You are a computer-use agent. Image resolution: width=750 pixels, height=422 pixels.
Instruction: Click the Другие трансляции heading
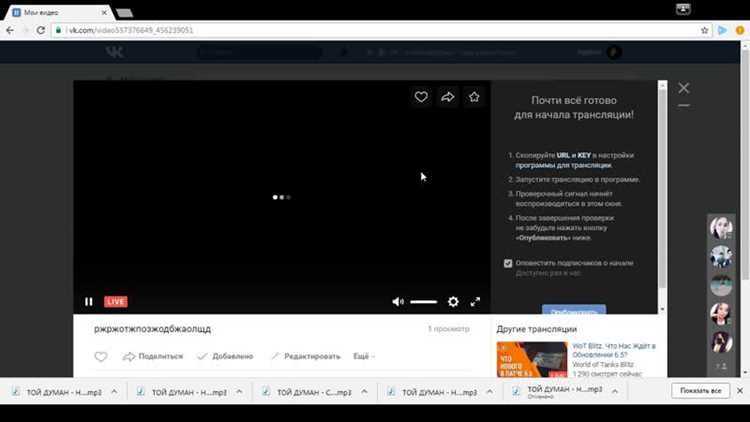click(x=536, y=329)
